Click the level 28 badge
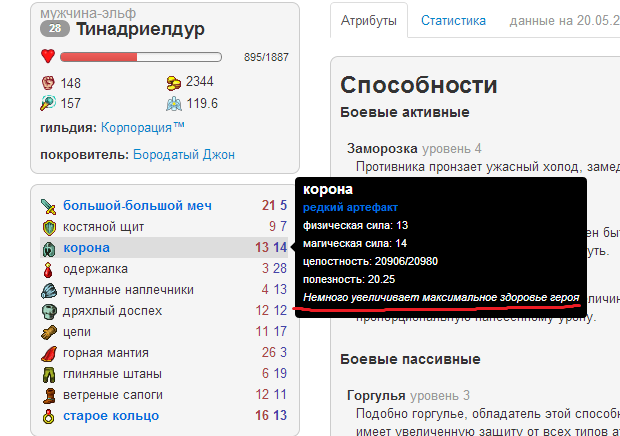 tap(55, 28)
